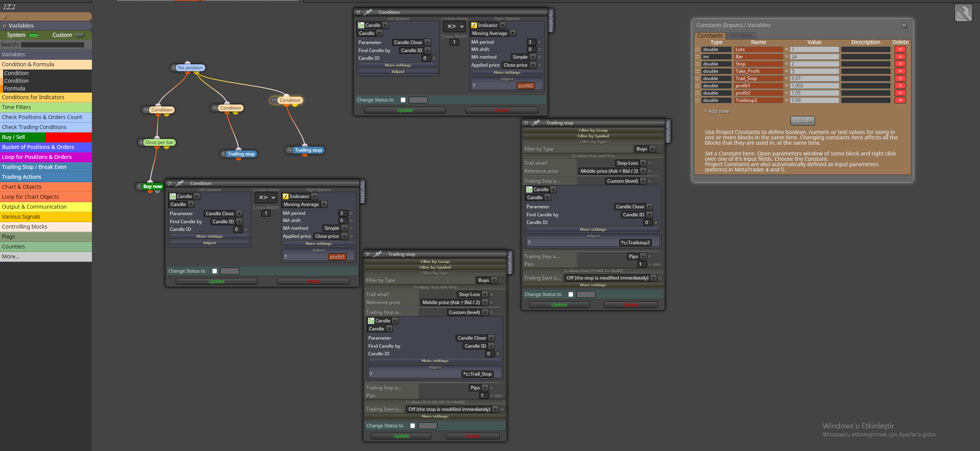The height and width of the screenshot is (451, 980).
Task: Click Update in the bottom Trailing stop panel
Action: (401, 436)
